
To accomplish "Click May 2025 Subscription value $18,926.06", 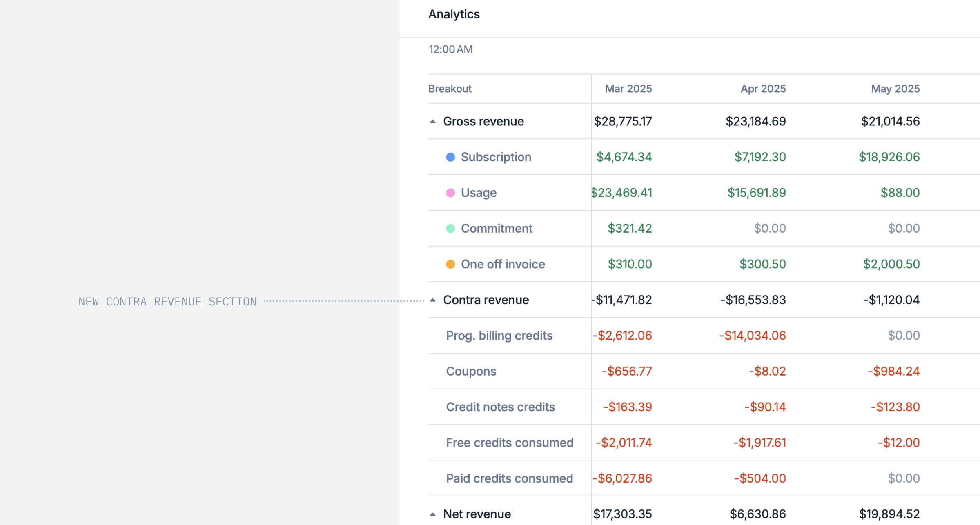I will point(889,157).
